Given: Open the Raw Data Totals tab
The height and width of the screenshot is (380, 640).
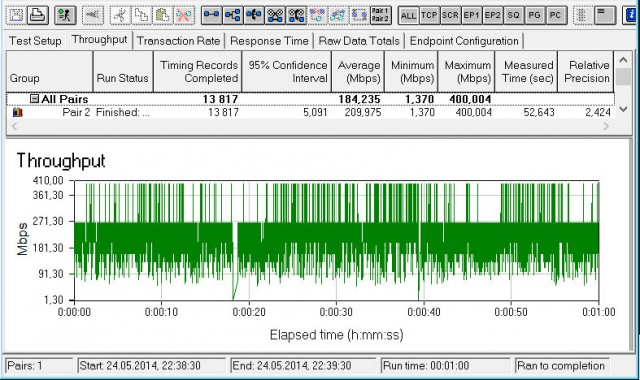Looking at the screenshot, I should [359, 41].
